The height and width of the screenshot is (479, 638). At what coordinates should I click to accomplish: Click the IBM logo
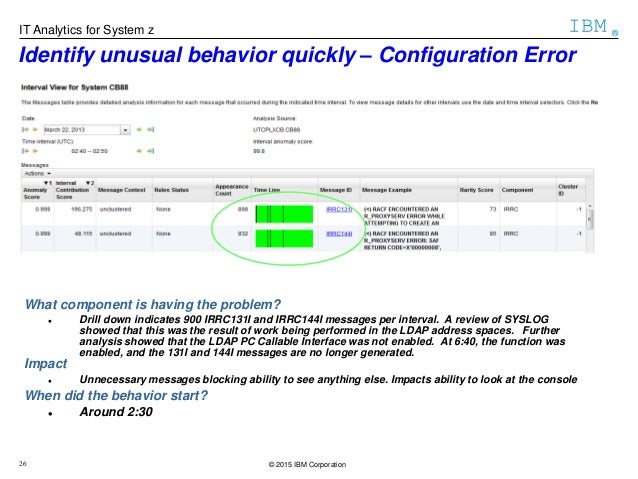594,26
